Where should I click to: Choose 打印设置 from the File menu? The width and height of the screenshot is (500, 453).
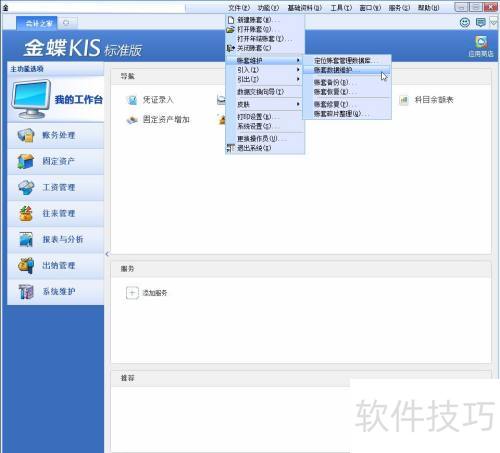(x=265, y=117)
